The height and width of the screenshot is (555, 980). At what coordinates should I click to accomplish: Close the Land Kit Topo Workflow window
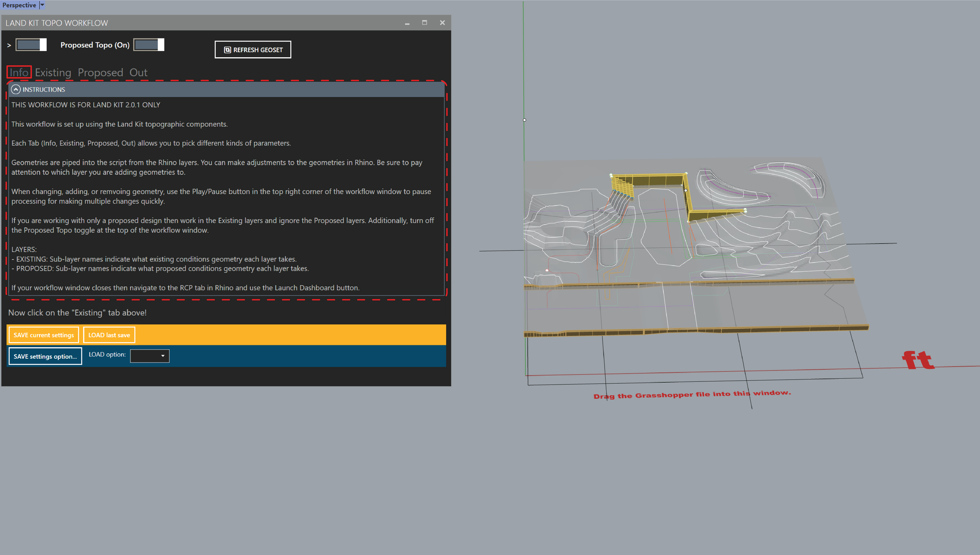(442, 23)
